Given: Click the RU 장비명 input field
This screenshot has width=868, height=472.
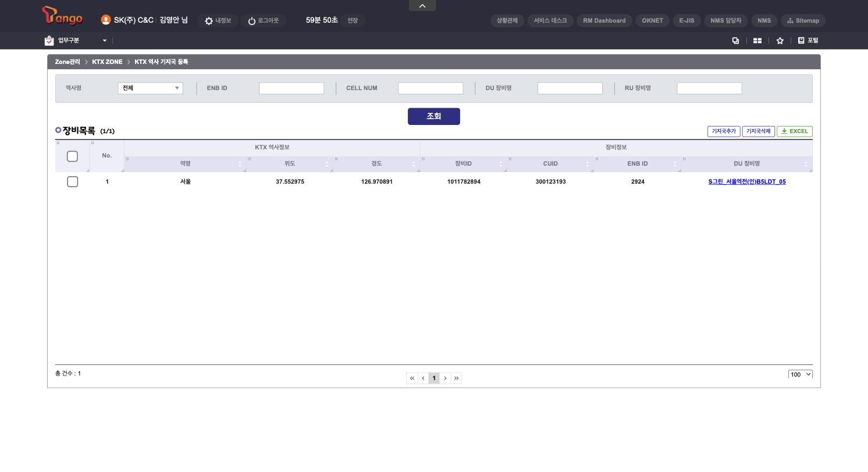Looking at the screenshot, I should pyautogui.click(x=709, y=88).
